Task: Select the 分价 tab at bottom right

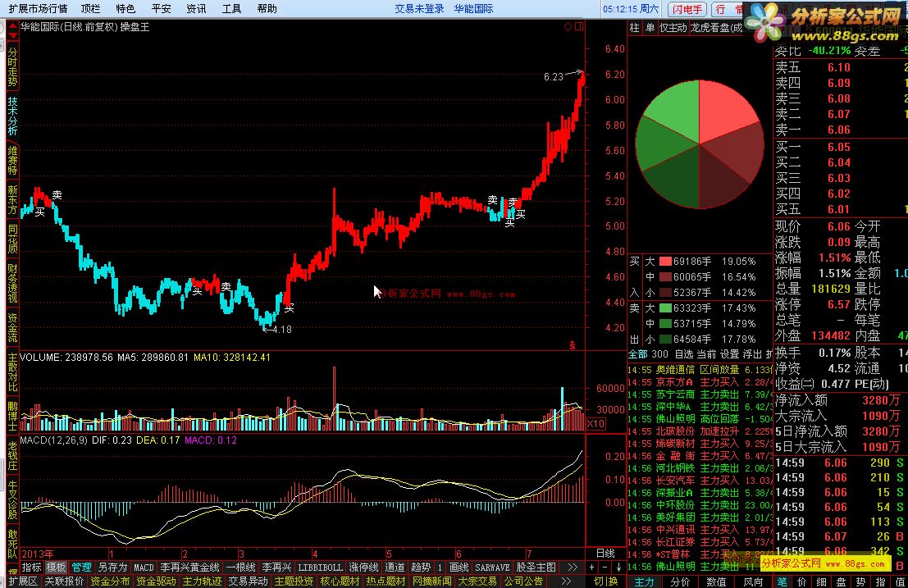Action: point(680,581)
